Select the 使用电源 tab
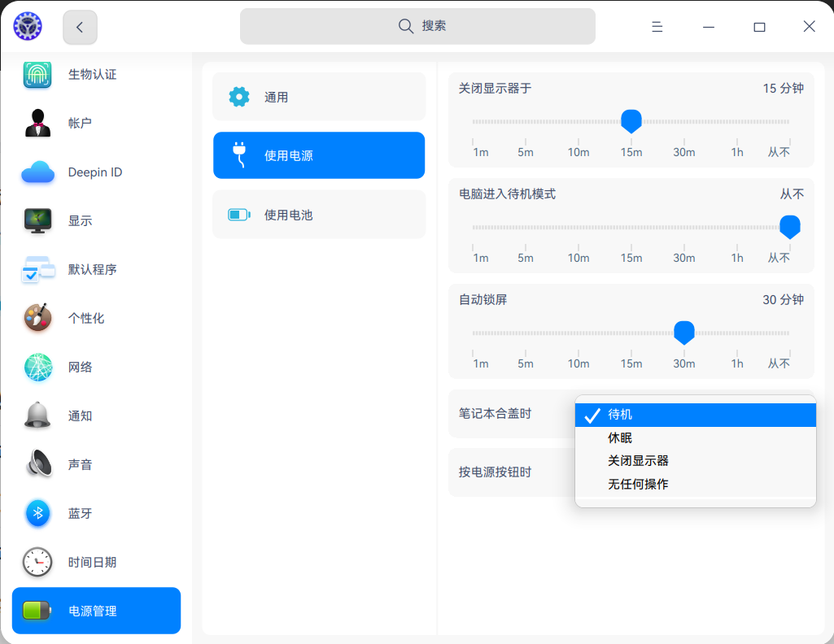This screenshot has width=834, height=644. 319,155
